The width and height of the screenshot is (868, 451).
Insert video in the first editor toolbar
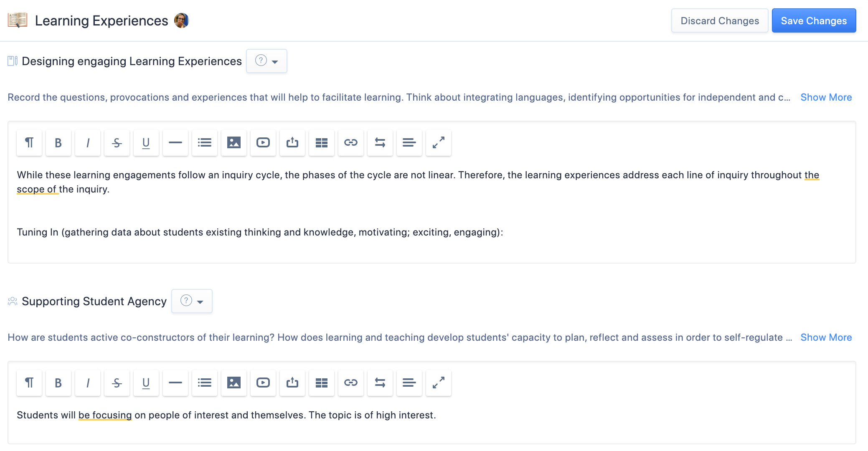coord(263,143)
